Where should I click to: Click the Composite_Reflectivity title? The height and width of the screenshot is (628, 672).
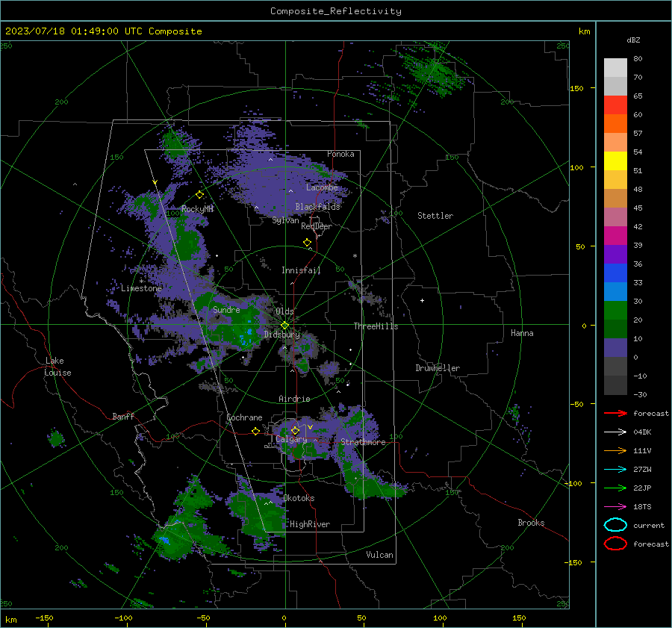click(335, 11)
